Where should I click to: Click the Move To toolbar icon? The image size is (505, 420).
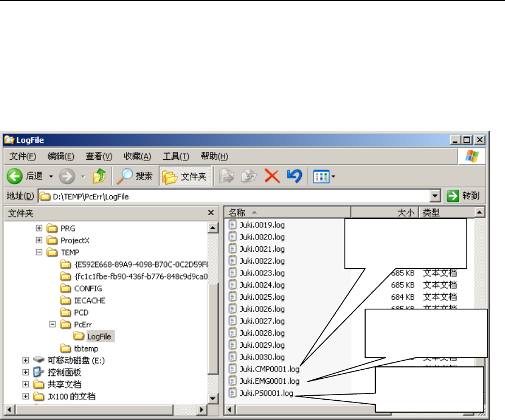point(227,176)
